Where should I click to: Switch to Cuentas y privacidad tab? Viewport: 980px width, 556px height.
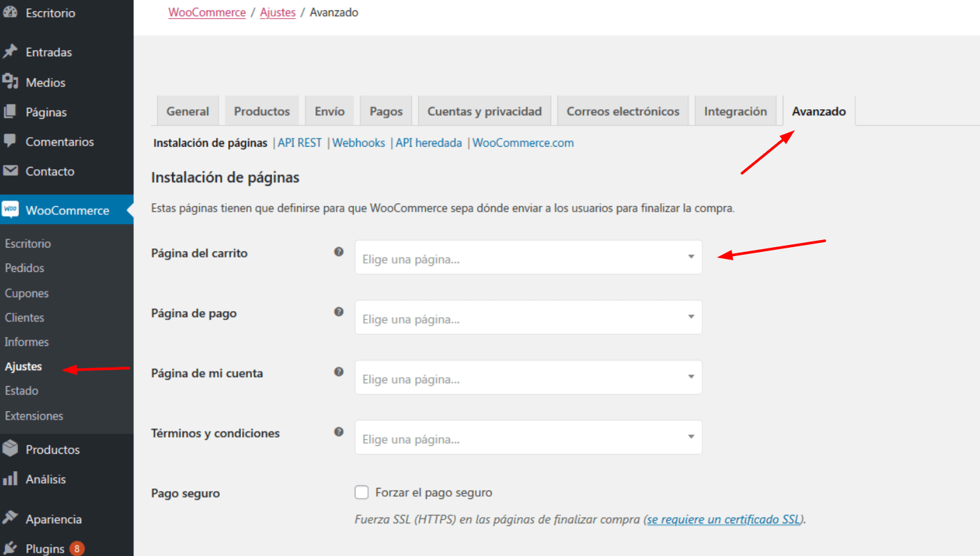coord(484,111)
